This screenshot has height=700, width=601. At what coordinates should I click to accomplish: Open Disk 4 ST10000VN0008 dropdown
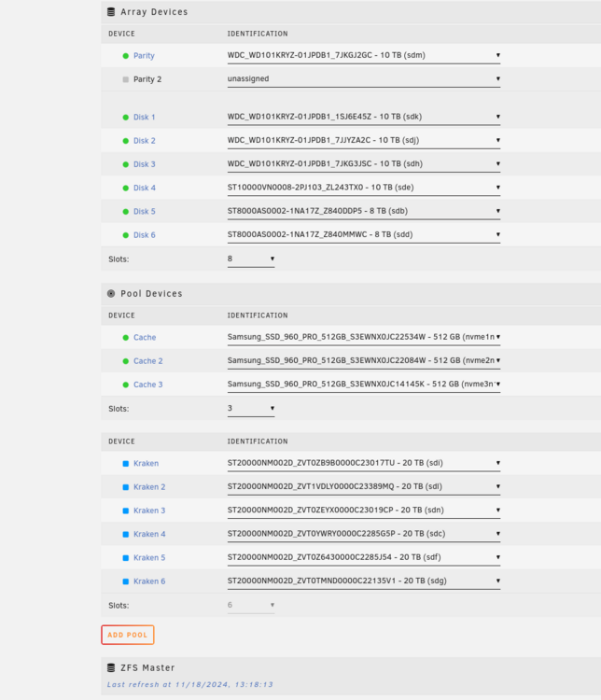[x=364, y=188]
